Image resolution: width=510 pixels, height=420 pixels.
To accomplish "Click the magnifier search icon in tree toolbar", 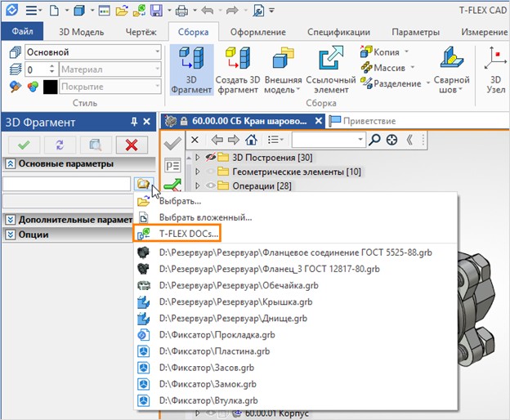I will tap(374, 140).
